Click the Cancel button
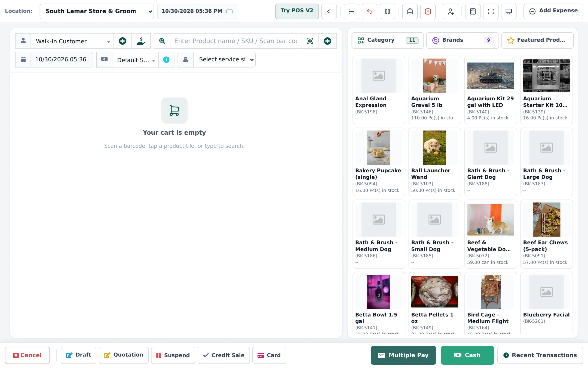The width and height of the screenshot is (588, 368). click(x=27, y=355)
